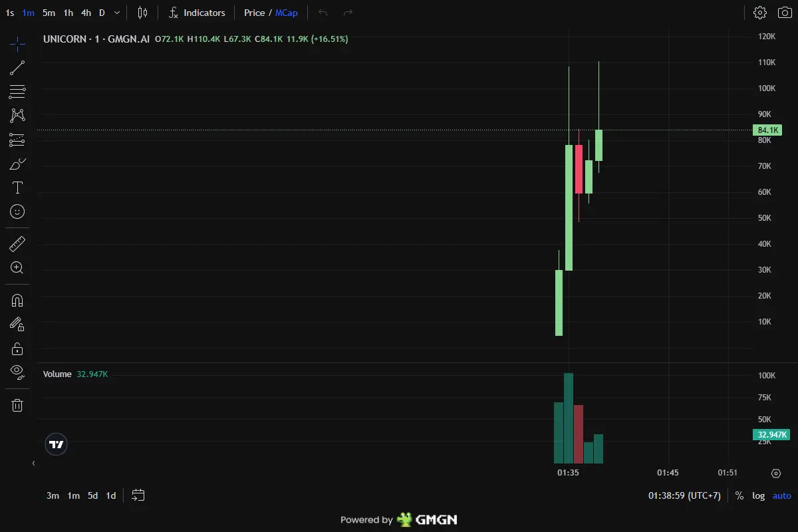Switch to the D daily interval
Screen dimensions: 798x532
(102, 13)
